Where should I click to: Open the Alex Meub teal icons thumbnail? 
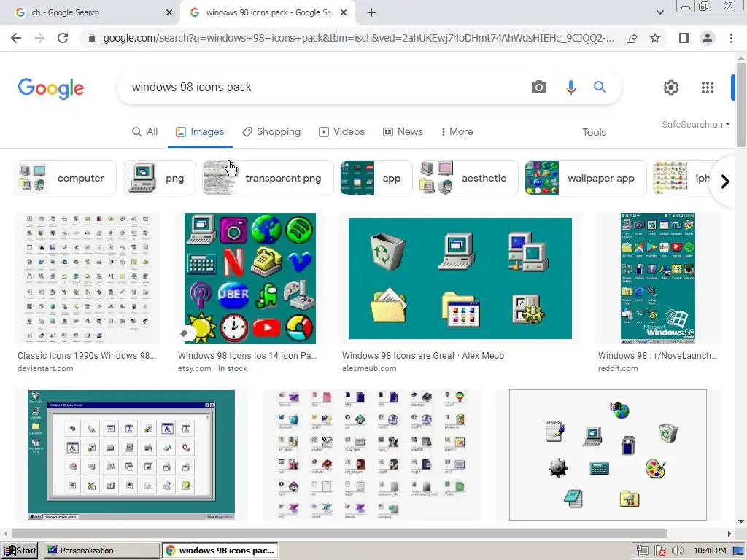(x=460, y=278)
